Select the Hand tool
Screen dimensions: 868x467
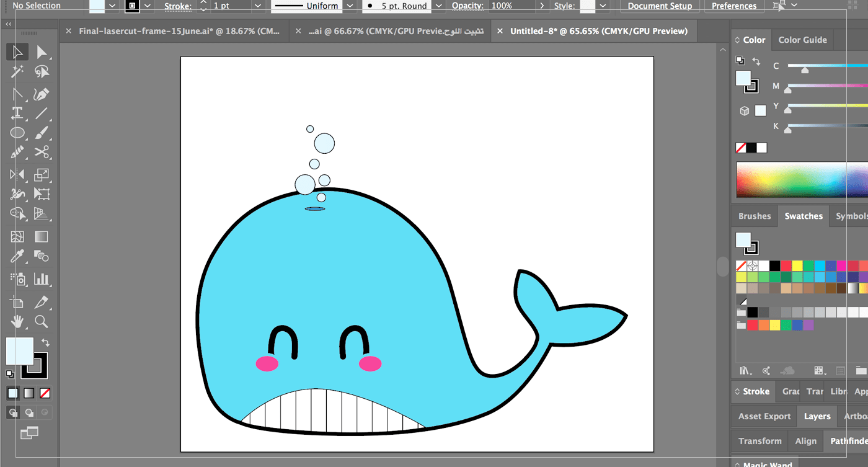(17, 321)
